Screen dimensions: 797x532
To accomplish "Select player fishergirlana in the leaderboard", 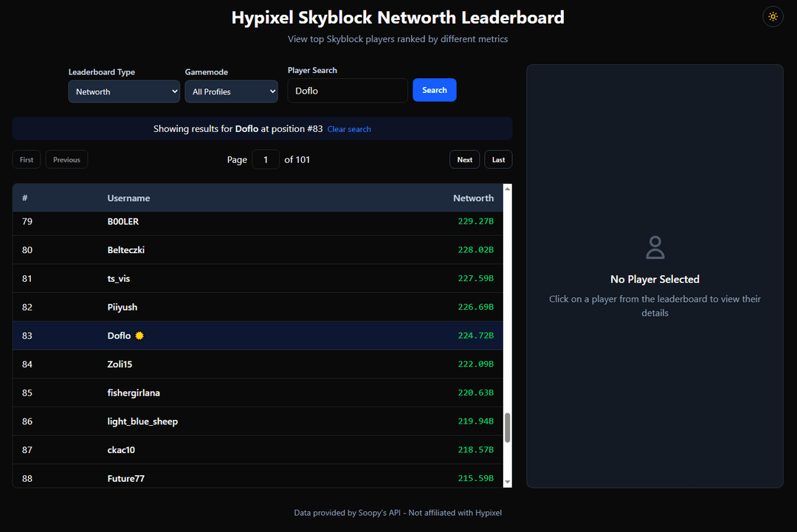I will click(x=134, y=393).
